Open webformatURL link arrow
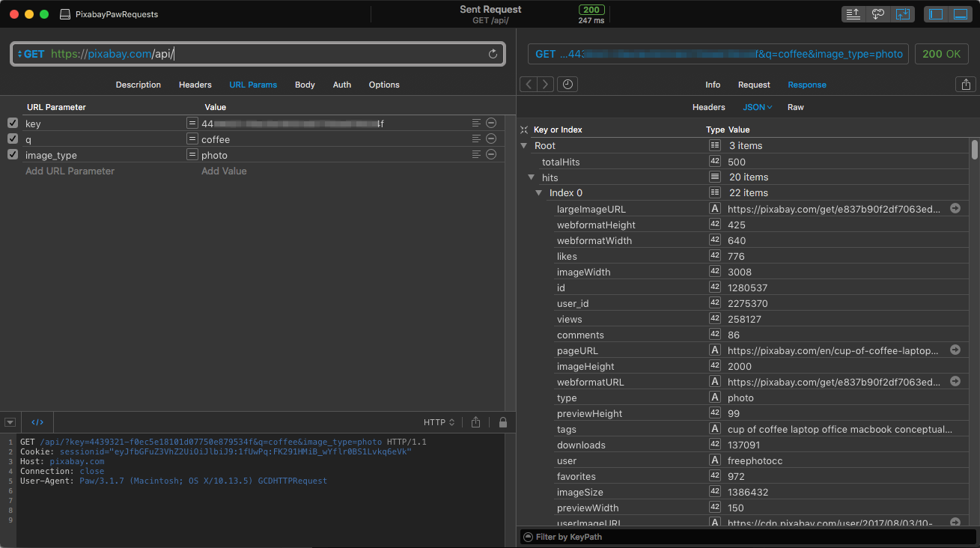 pyautogui.click(x=955, y=381)
